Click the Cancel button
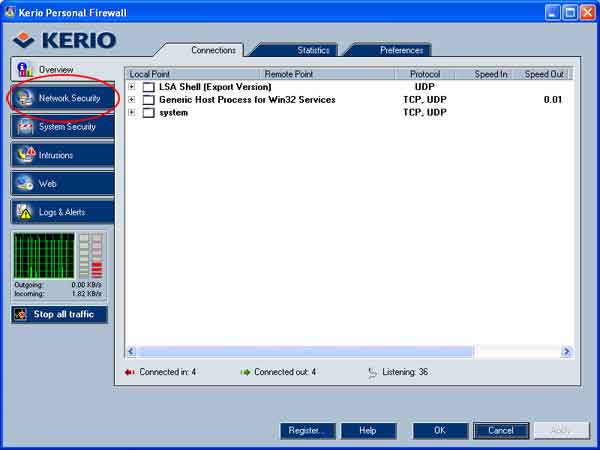Screen dimensions: 600x450 [x=501, y=430]
